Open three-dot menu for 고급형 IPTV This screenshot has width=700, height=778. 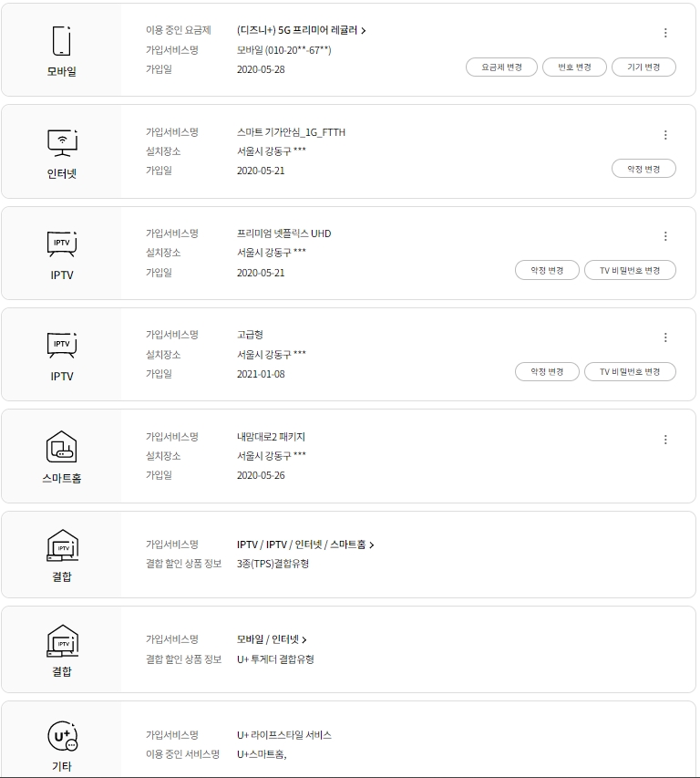pos(665,337)
